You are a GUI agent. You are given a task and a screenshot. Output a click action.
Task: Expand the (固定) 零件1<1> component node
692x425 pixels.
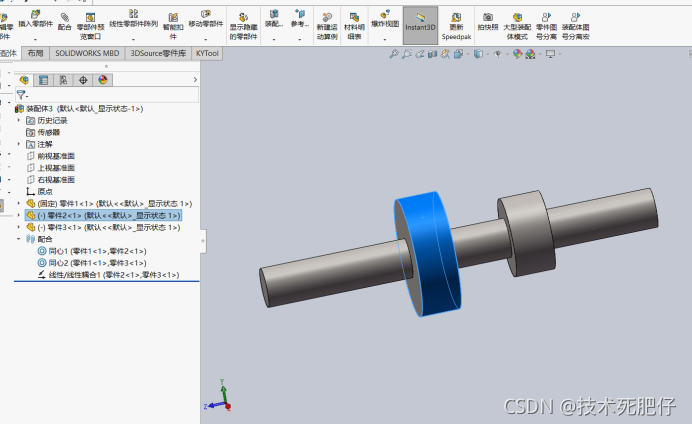coord(19,203)
